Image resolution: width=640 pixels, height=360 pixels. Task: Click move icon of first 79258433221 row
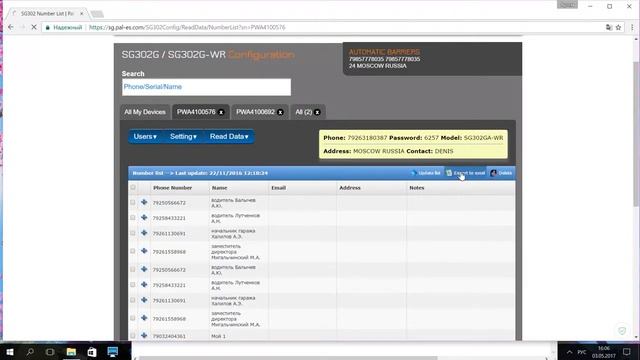(144, 218)
